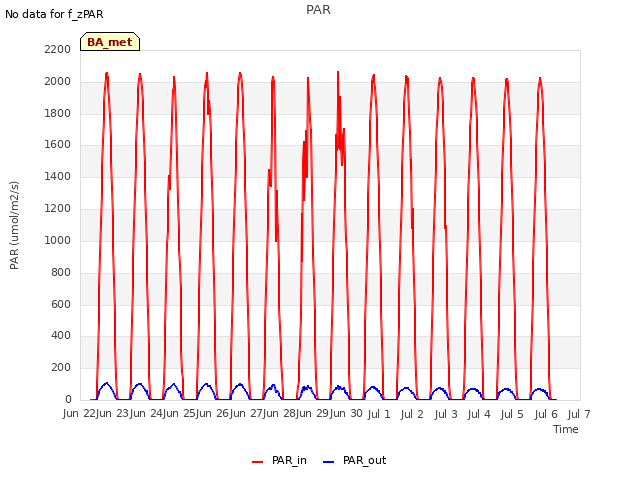Image resolution: width=640 pixels, height=480 pixels.
Task: Click the Time axis label
Action: pos(566,429)
